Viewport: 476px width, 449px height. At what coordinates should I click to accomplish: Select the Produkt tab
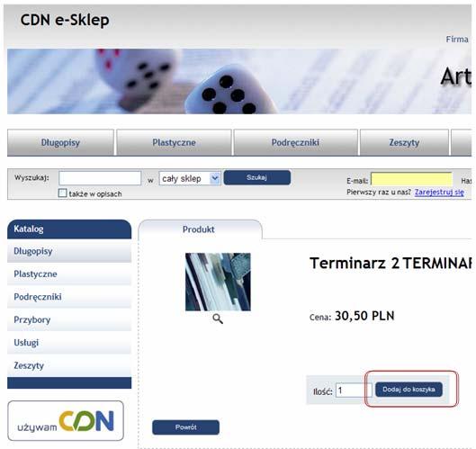click(x=200, y=229)
